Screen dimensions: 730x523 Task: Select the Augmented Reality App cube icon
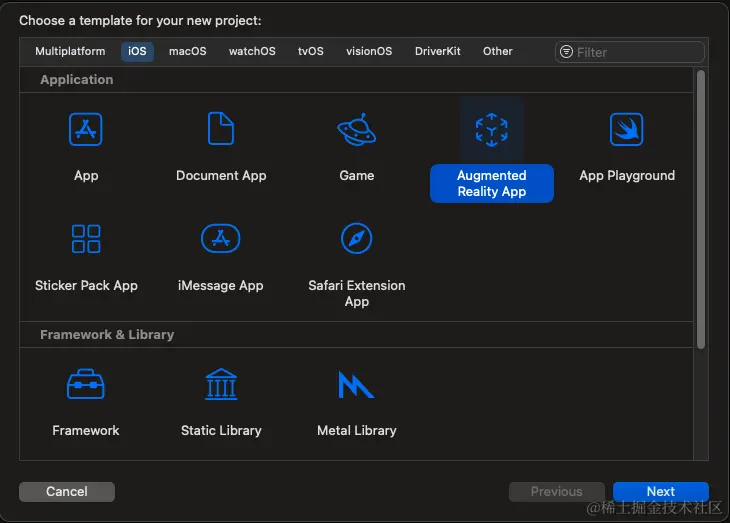click(492, 129)
